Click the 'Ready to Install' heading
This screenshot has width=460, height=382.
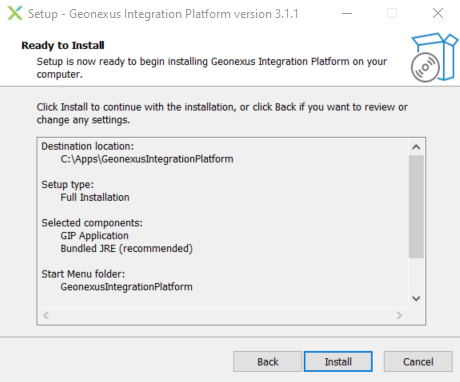point(63,45)
